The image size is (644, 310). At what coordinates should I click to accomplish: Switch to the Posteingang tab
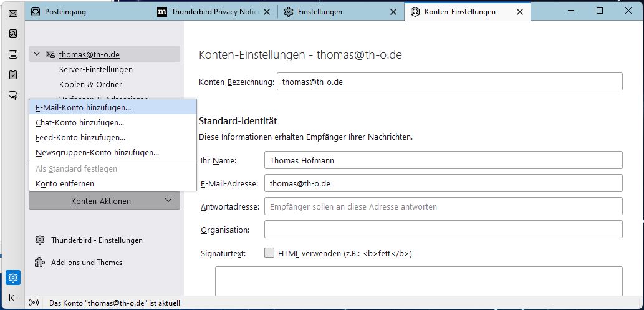tap(65, 12)
